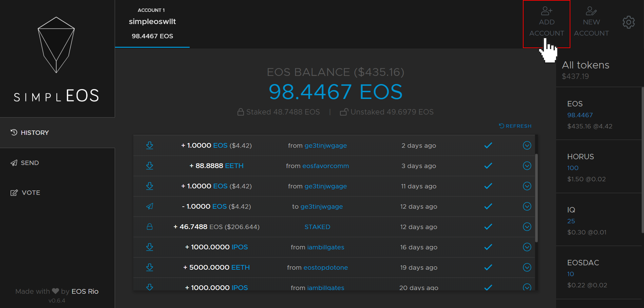644x308 pixels.
Task: Click the All tokens $437.19 heading
Action: (x=586, y=70)
